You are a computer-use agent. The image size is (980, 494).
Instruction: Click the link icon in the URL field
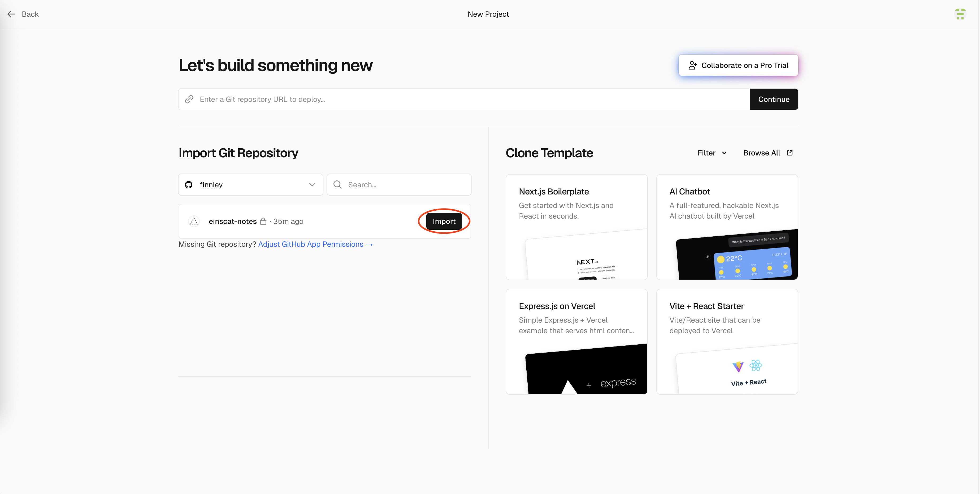[x=189, y=99]
